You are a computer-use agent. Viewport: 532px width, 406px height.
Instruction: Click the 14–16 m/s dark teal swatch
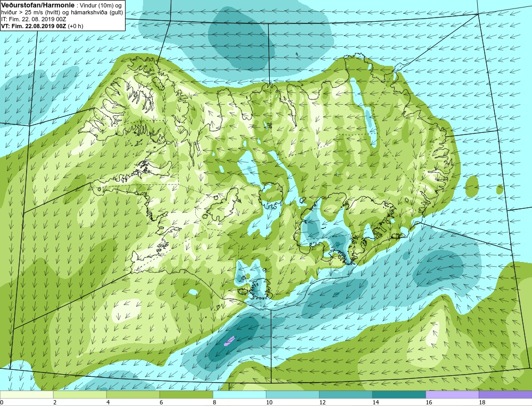pyautogui.click(x=399, y=395)
